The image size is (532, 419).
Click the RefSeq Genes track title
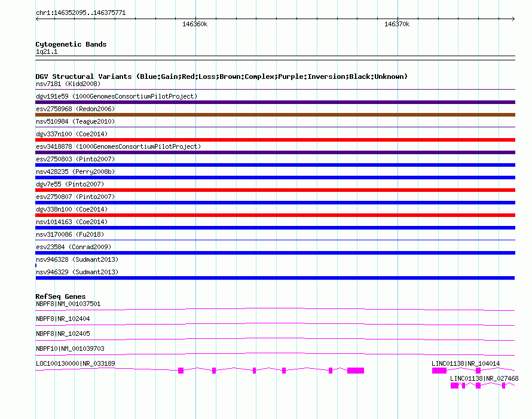60,296
